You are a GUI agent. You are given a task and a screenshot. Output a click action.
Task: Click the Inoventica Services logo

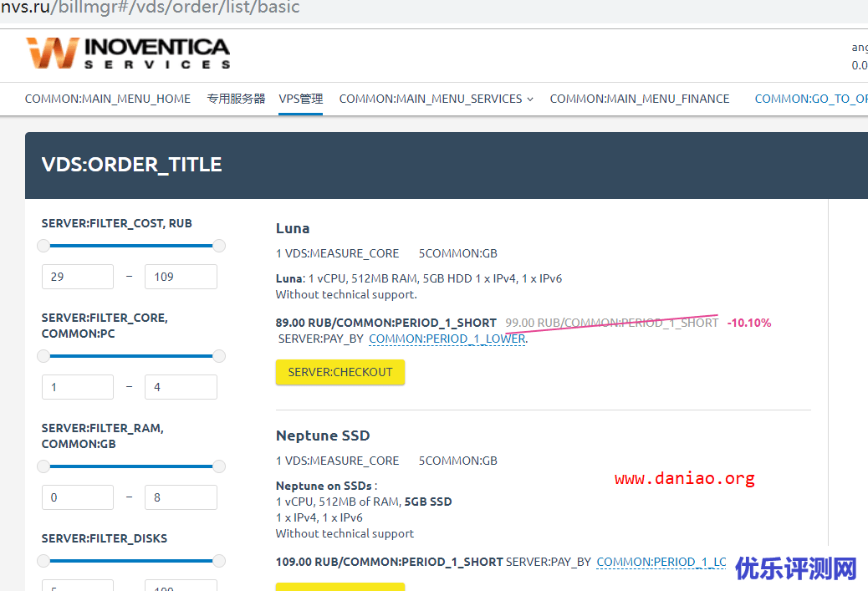pos(129,53)
